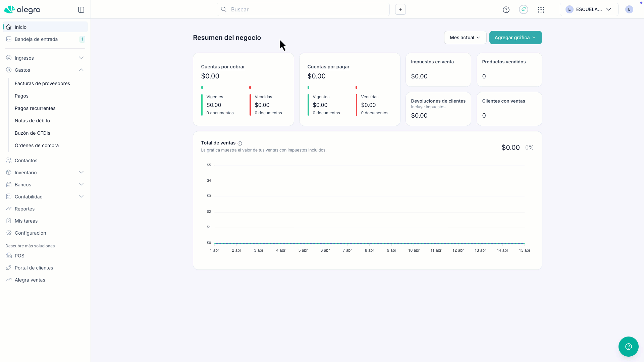Click the plus icon to create new document
Image resolution: width=644 pixels, height=362 pixels.
[x=400, y=9]
